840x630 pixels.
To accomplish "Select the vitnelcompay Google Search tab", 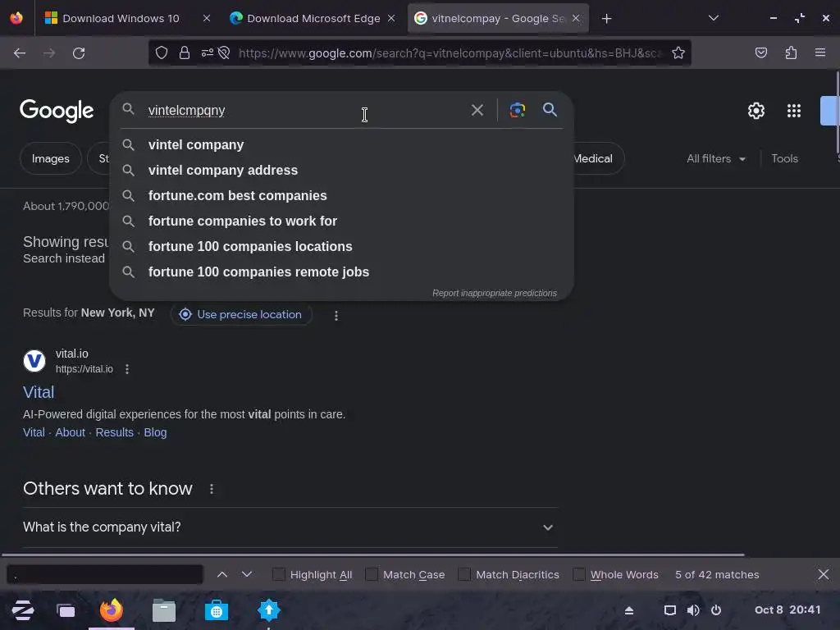I will [498, 19].
